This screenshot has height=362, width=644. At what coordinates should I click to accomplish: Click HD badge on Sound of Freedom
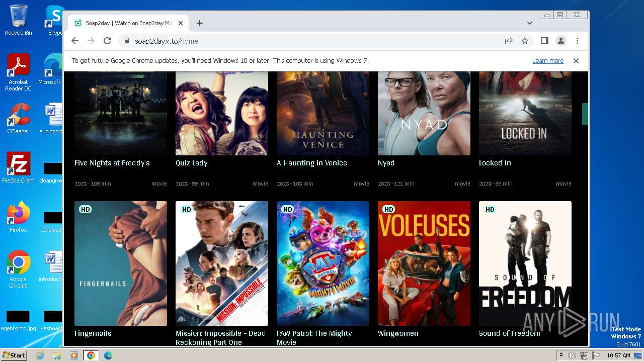(490, 209)
